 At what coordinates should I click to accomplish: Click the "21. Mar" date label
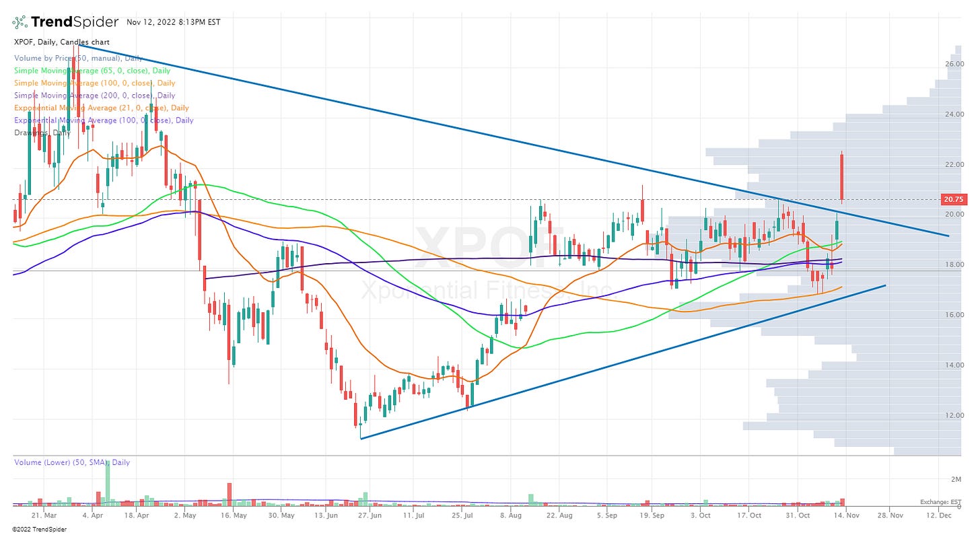point(43,515)
